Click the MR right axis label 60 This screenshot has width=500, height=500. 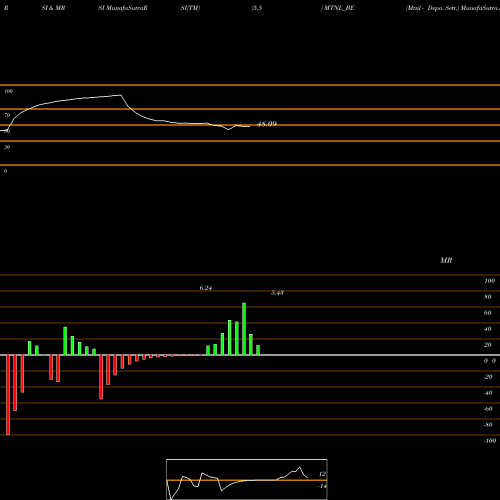pyautogui.click(x=488, y=313)
